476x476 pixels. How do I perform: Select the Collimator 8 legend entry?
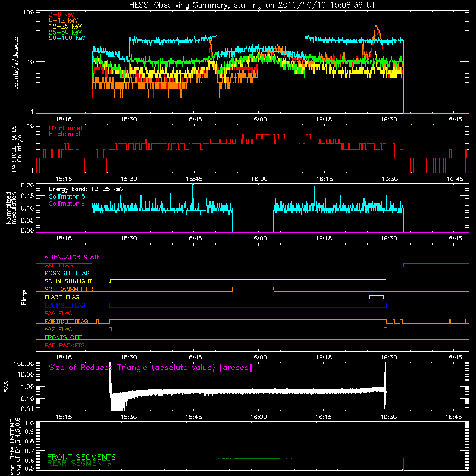point(67,196)
